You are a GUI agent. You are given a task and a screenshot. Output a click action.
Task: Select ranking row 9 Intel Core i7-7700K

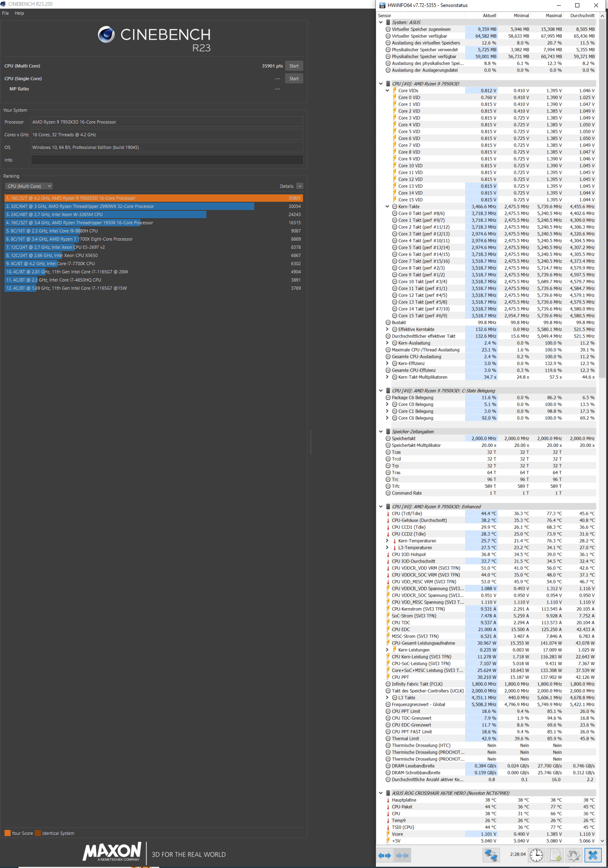tap(154, 264)
